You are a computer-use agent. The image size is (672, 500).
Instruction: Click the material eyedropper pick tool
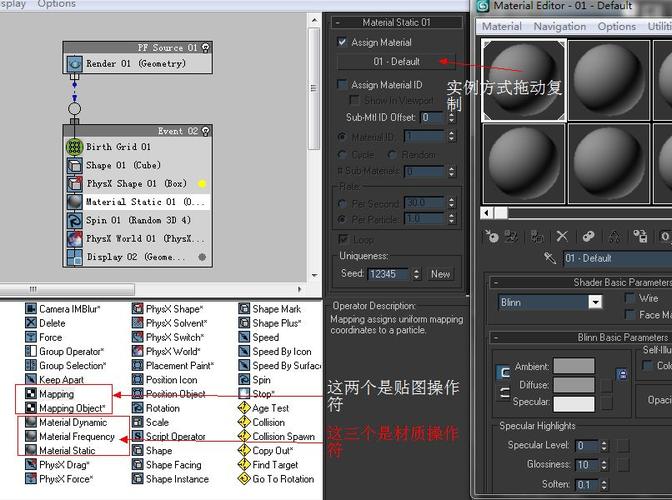549,259
